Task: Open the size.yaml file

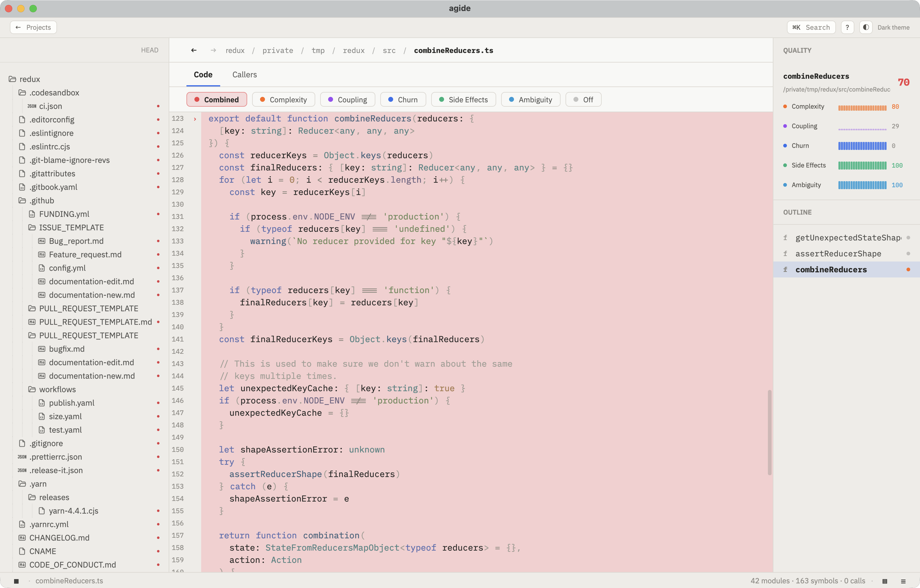Action: pos(65,417)
